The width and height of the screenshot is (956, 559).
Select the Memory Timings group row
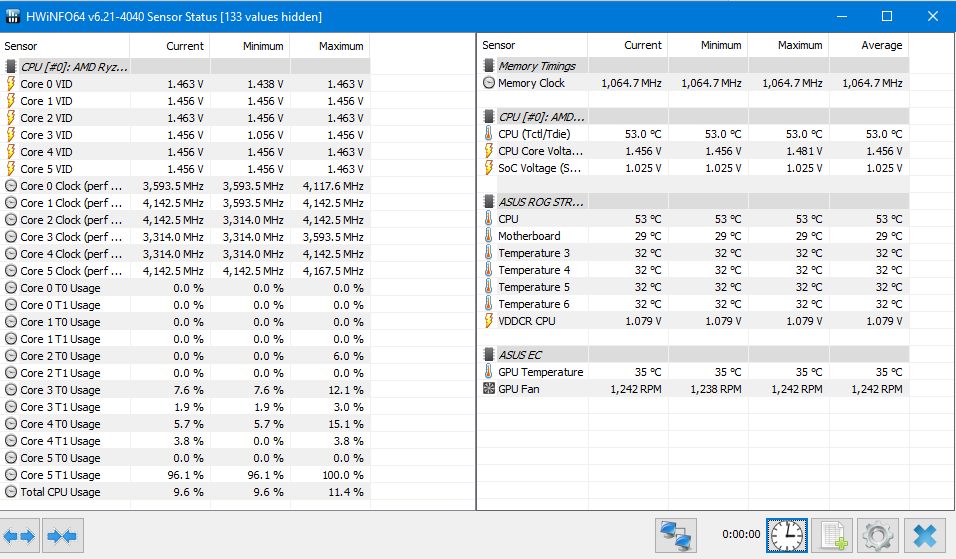(693, 65)
